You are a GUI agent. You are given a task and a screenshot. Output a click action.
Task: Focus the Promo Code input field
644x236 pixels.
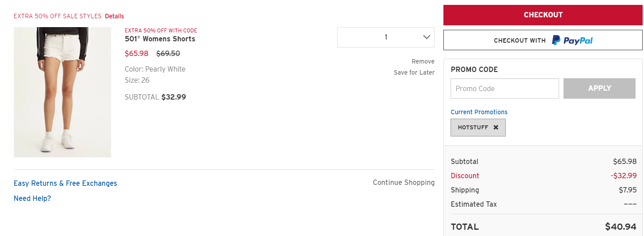click(x=505, y=88)
